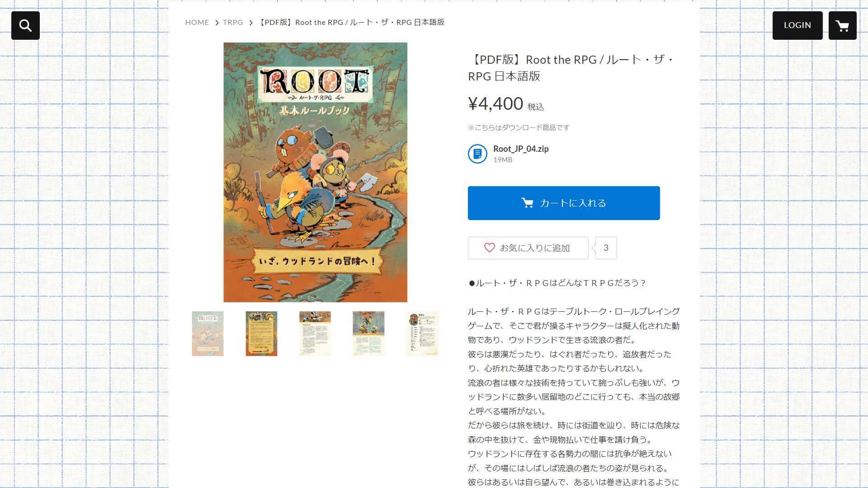This screenshot has height=488, width=868.
Task: Click the heart icon for favorites
Action: coord(489,248)
